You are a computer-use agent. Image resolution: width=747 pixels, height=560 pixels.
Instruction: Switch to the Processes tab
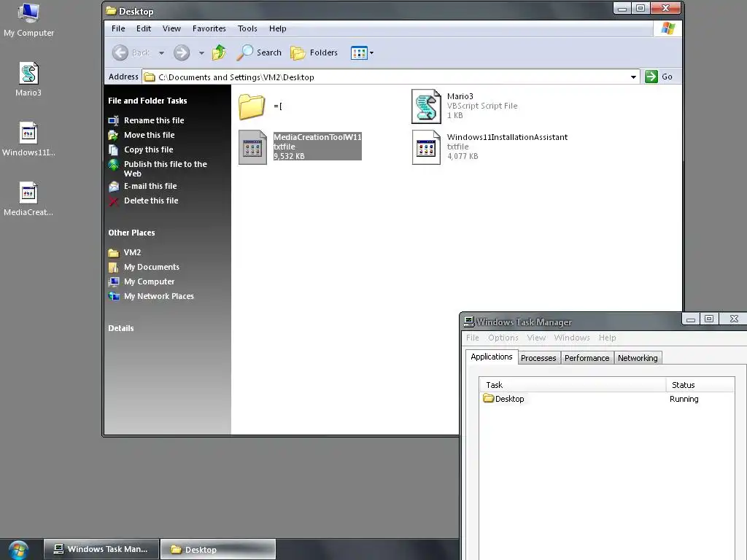pos(538,358)
